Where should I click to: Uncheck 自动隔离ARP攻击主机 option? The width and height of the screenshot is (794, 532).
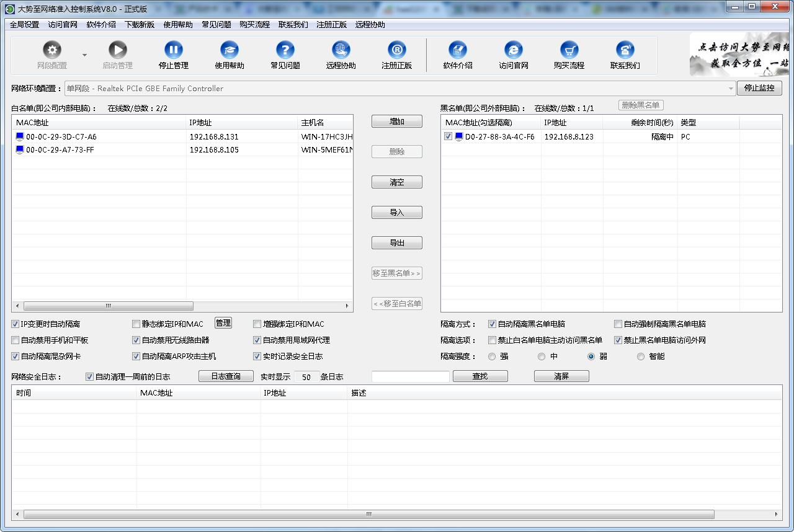[x=136, y=357]
